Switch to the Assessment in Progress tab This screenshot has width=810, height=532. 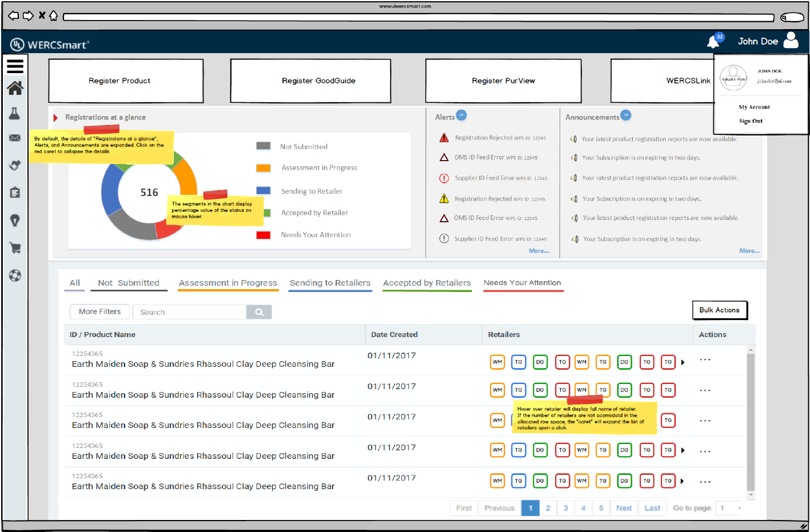pos(228,283)
